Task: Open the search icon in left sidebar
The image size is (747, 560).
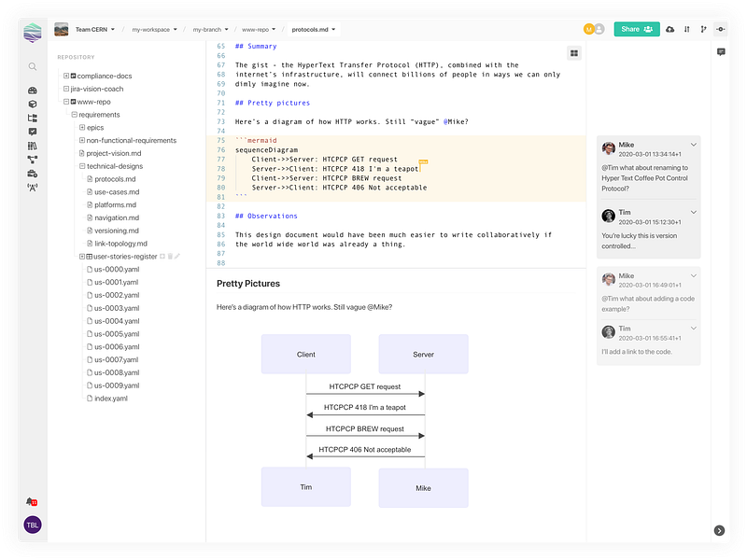Action: (x=33, y=66)
